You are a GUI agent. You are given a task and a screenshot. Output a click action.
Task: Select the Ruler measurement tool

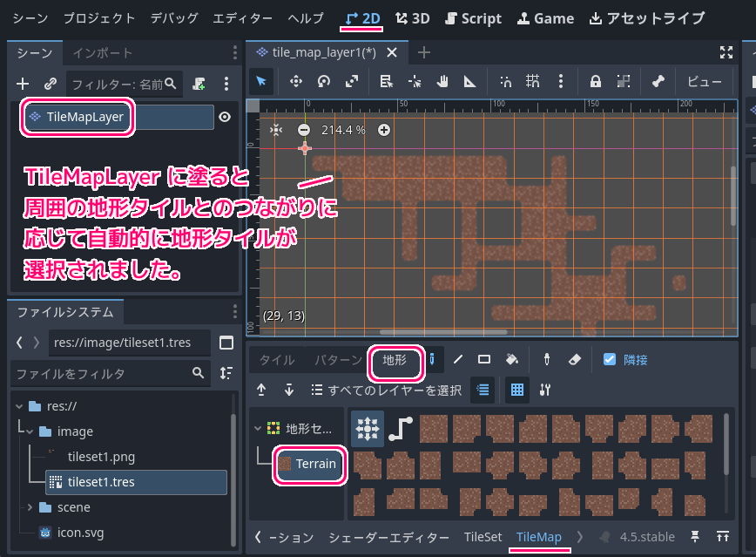[469, 81]
